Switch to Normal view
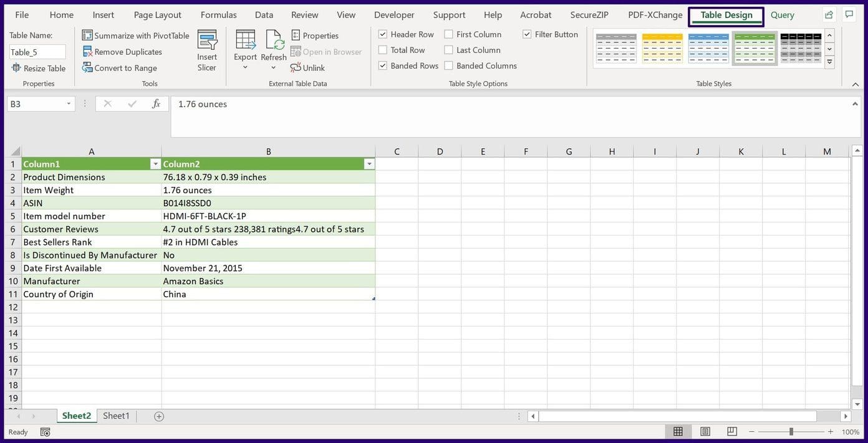Image resolution: width=868 pixels, height=443 pixels. pyautogui.click(x=678, y=432)
